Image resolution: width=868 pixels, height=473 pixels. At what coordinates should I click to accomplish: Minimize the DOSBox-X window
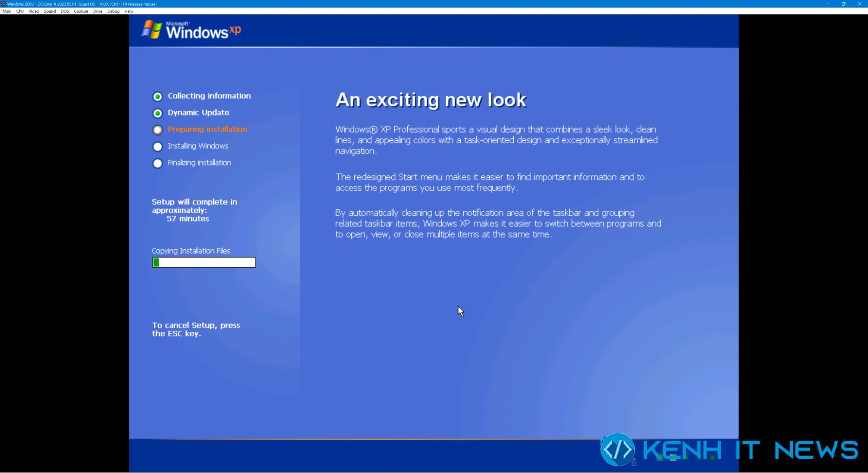(x=828, y=4)
